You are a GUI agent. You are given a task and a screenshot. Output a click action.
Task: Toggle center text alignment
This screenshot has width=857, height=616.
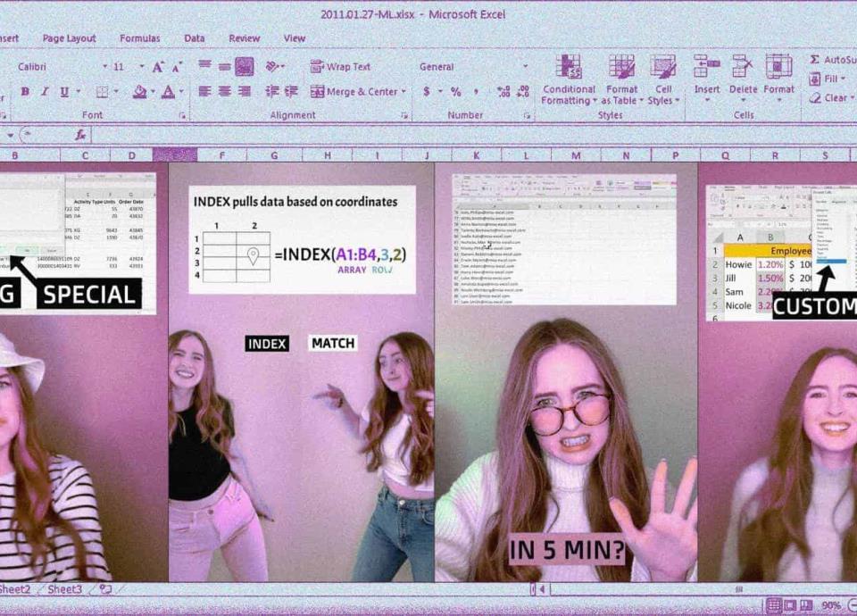(x=224, y=92)
